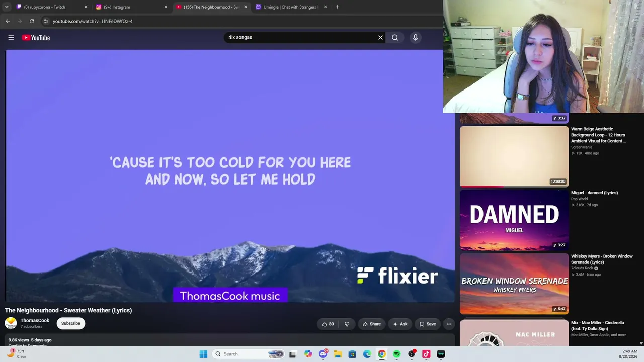
Task: Open Task View on the taskbar
Action: (293, 354)
